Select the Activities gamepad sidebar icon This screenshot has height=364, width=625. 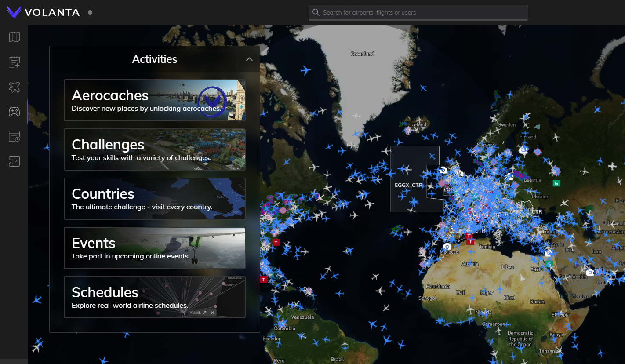[15, 112]
